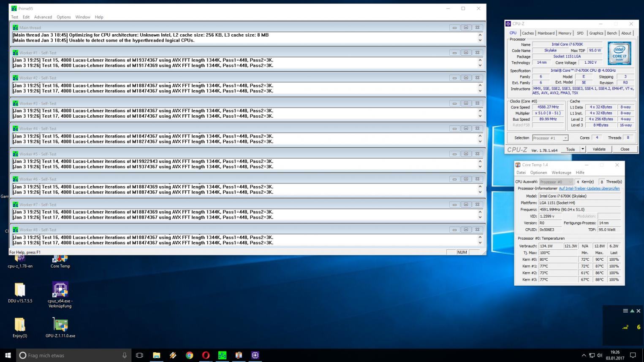Switch to the Bench tab in CPU-Z

pyautogui.click(x=612, y=33)
